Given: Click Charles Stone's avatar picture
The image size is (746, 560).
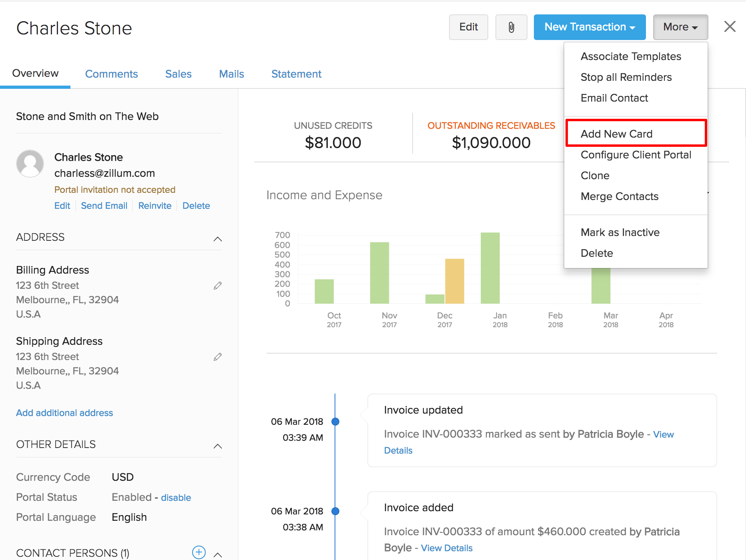Looking at the screenshot, I should (30, 164).
